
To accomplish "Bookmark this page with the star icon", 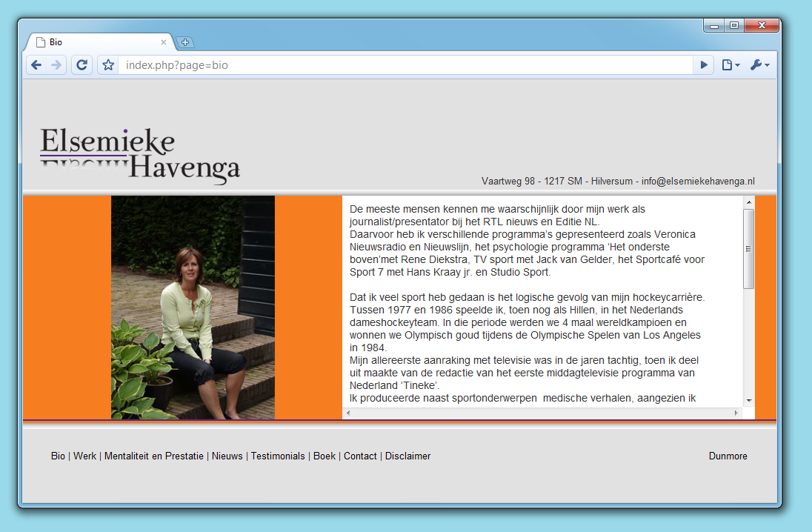I will tap(108, 65).
